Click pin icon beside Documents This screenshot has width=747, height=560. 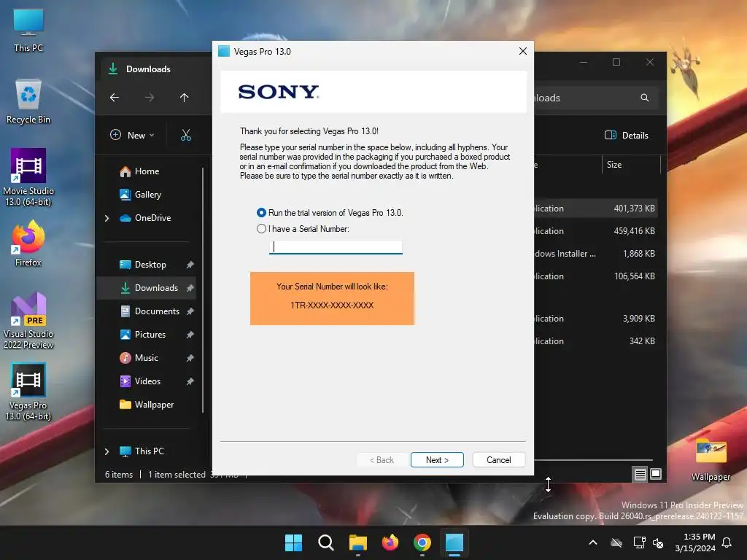(x=190, y=311)
